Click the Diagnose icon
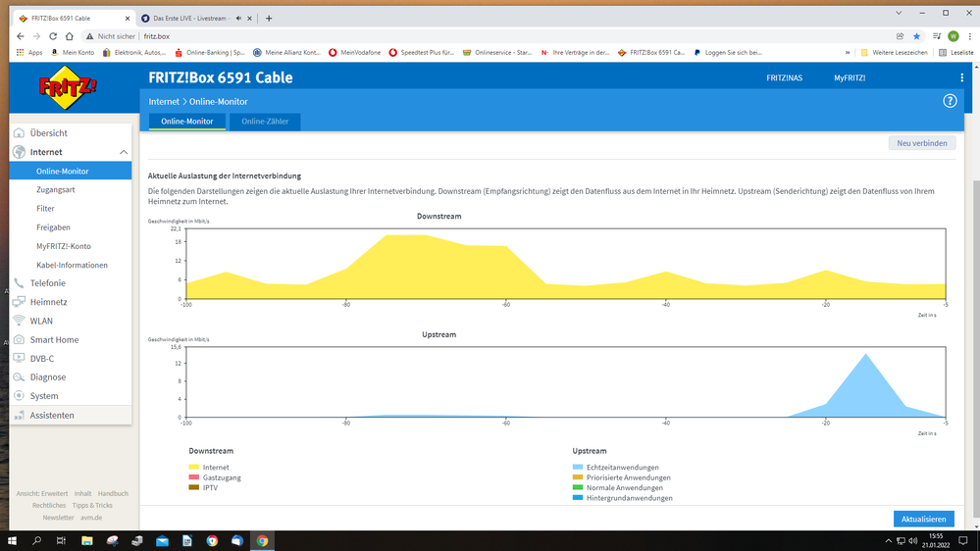This screenshot has height=551, width=980. [x=20, y=377]
